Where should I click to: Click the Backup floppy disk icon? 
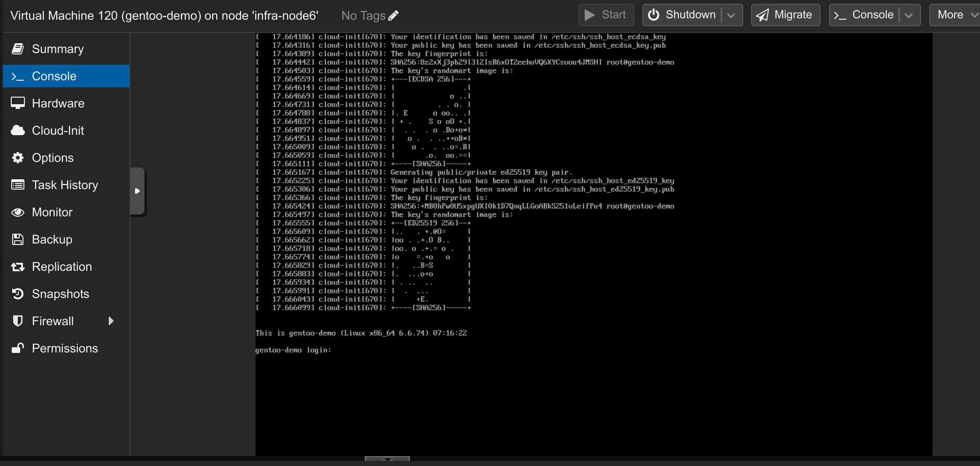(x=18, y=239)
